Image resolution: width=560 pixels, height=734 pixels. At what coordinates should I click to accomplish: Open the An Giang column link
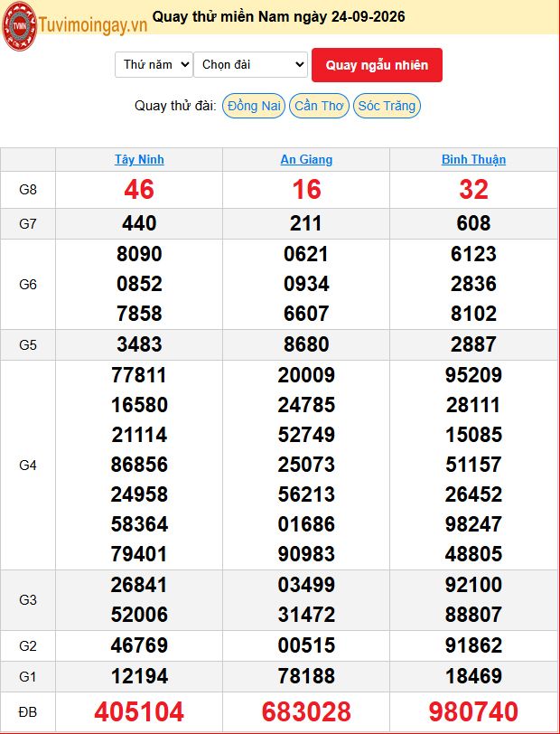click(306, 160)
